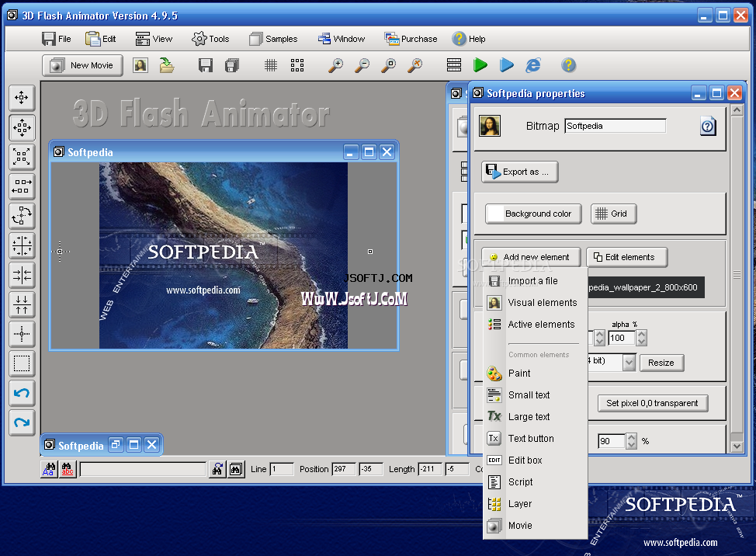Image resolution: width=756 pixels, height=556 pixels.
Task: Select the dotted rectangle selection tool
Action: click(22, 363)
